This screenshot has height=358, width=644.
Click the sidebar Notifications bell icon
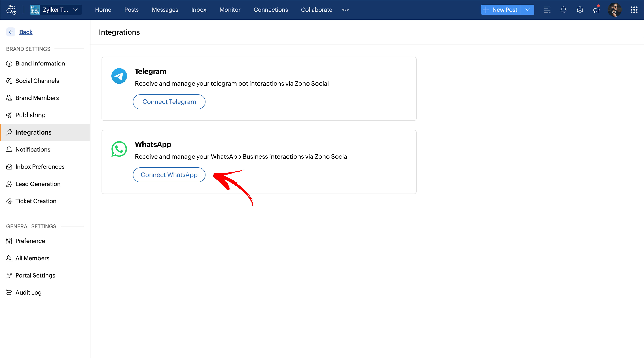point(9,149)
